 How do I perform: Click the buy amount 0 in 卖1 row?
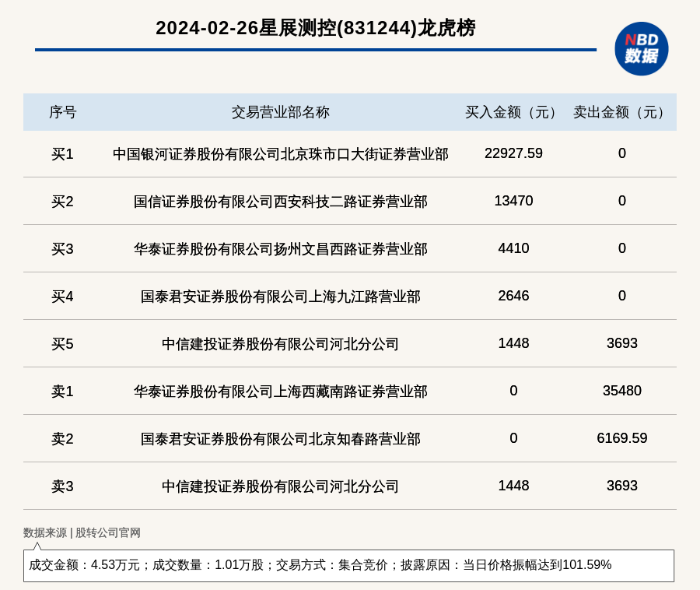tap(513, 391)
